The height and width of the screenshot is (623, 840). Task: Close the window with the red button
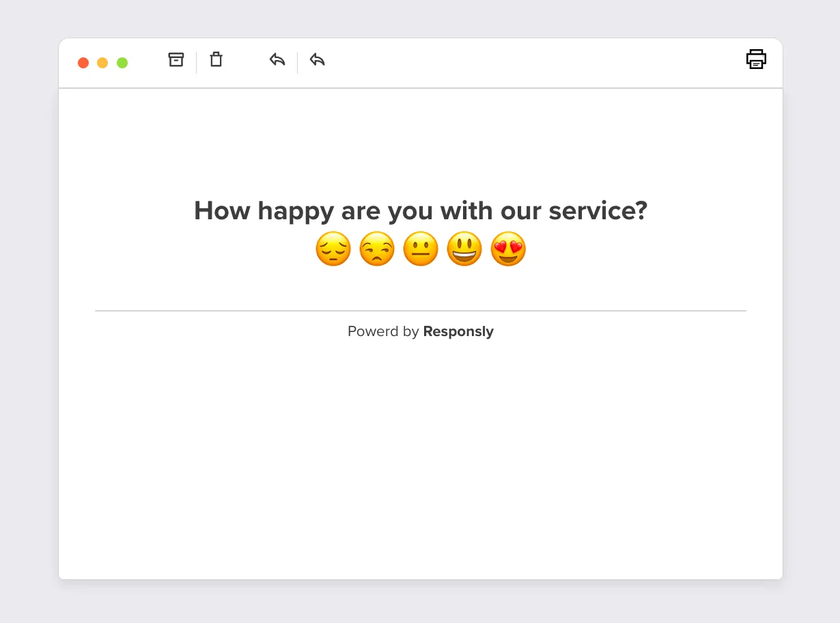pyautogui.click(x=83, y=63)
